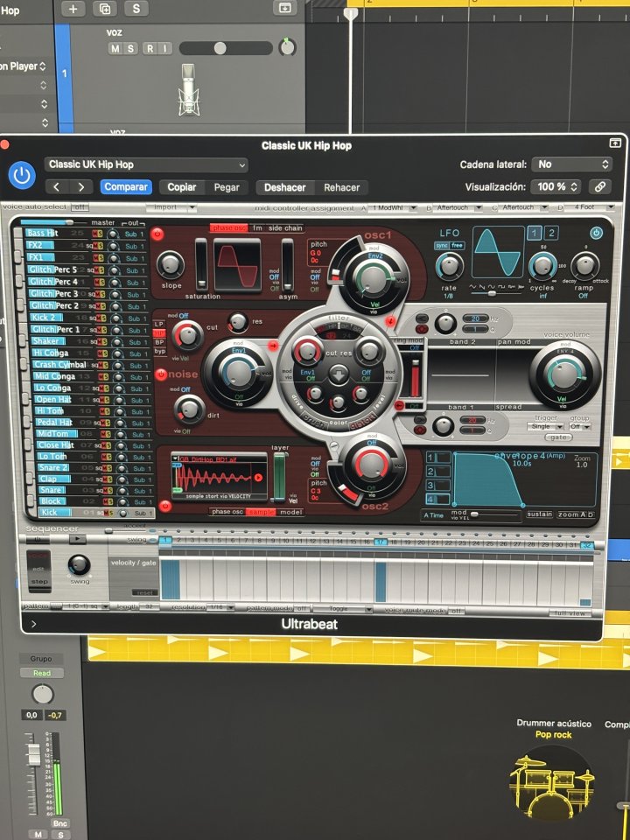Open the Cadena lateral side chain dropdown

572,164
